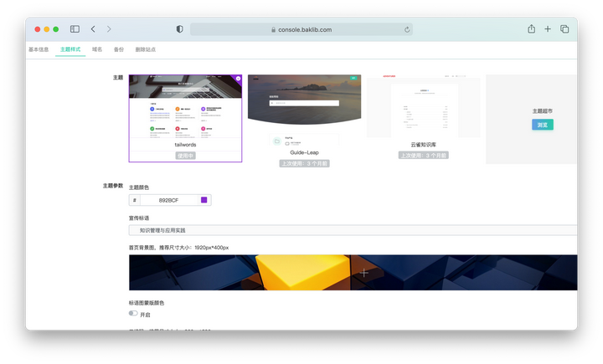Click the Guide-Leap last-used badge
The width and height of the screenshot is (603, 364).
[304, 163]
